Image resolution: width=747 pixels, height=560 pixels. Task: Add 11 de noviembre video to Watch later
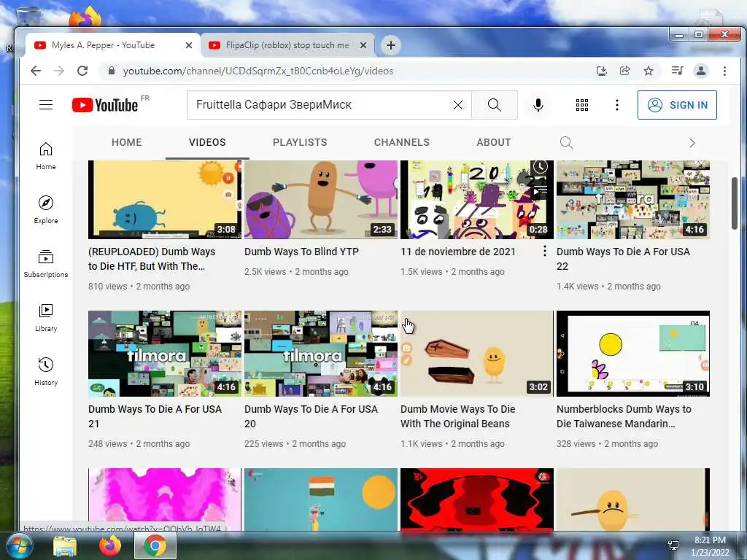[x=540, y=167]
